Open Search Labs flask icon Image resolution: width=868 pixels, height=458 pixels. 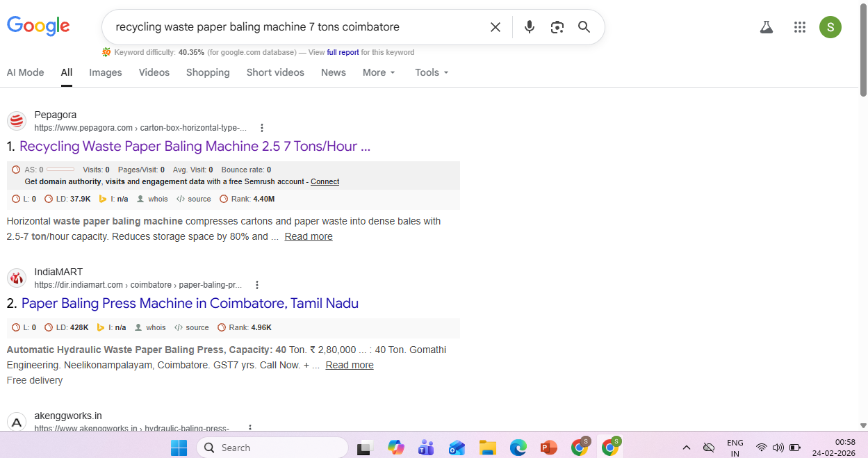coord(767,27)
